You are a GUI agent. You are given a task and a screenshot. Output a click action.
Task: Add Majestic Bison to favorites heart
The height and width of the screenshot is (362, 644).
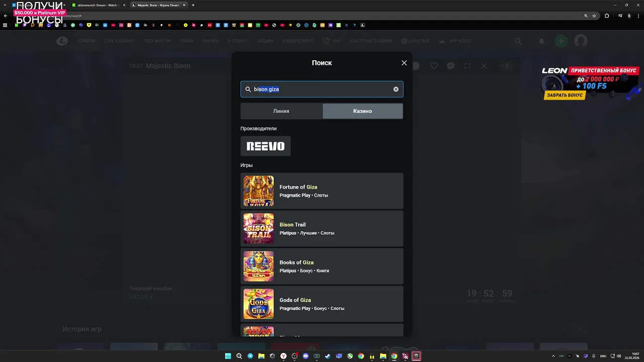pyautogui.click(x=434, y=66)
